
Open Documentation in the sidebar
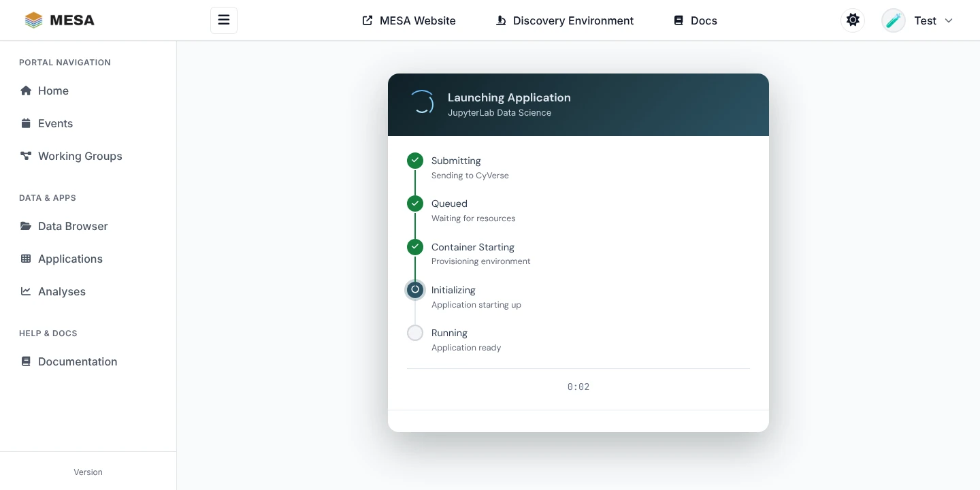(x=88, y=361)
